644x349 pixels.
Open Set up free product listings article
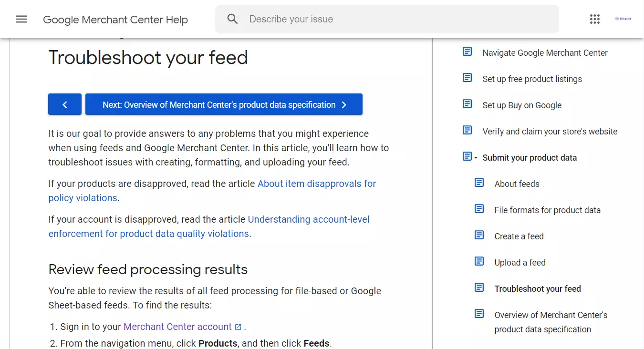[x=532, y=79]
